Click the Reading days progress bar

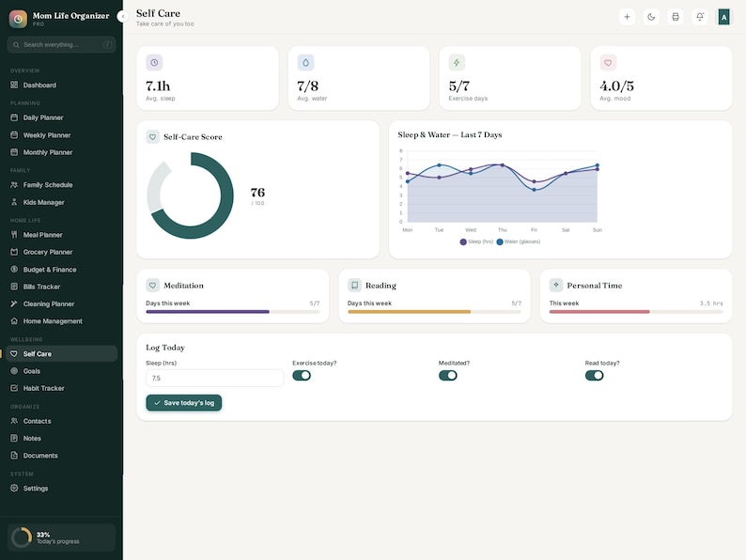pyautogui.click(x=434, y=312)
